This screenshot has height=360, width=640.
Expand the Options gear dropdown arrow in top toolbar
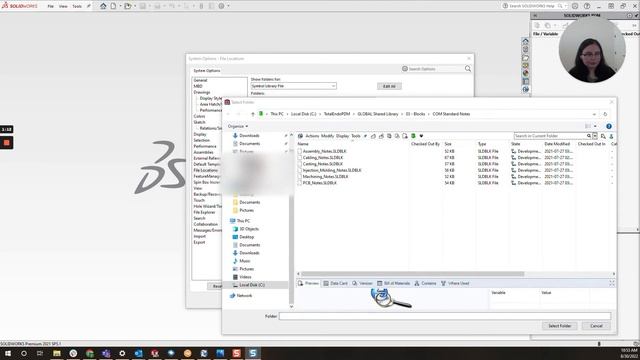click(228, 6)
